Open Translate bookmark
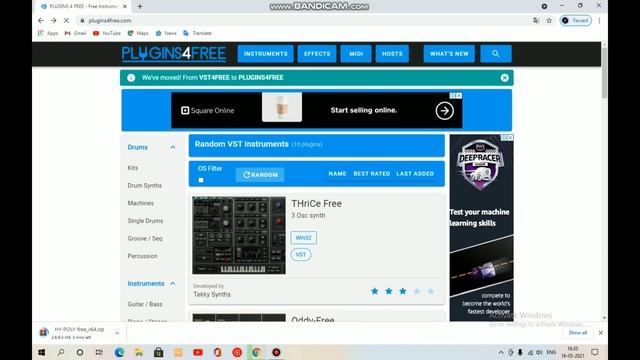The image size is (640, 360). click(x=198, y=33)
